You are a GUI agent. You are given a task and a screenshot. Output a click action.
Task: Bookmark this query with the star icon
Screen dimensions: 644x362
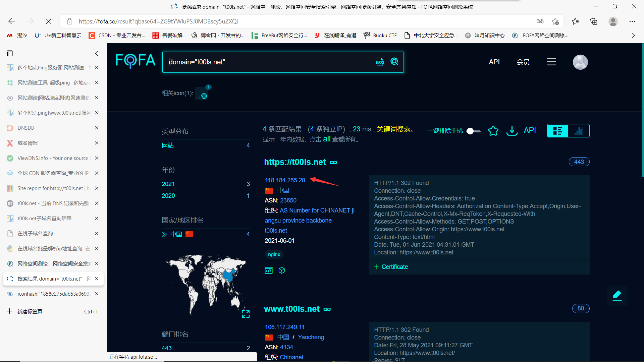[493, 131]
